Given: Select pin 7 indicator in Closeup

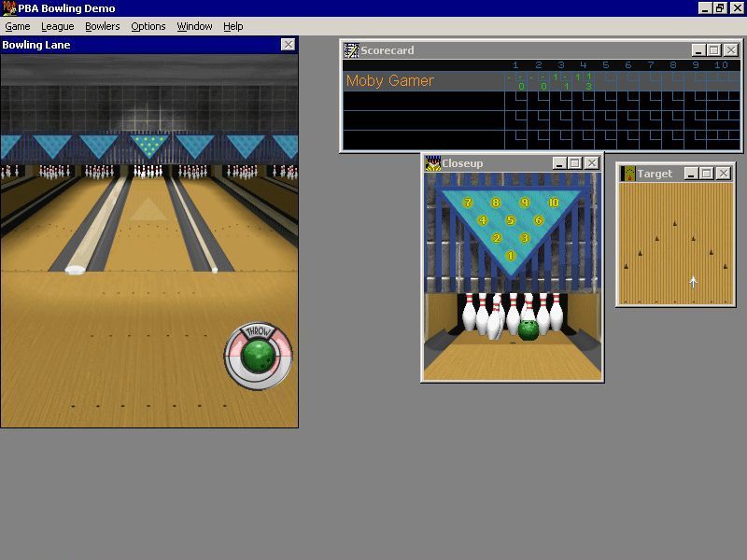Looking at the screenshot, I should click(x=468, y=203).
